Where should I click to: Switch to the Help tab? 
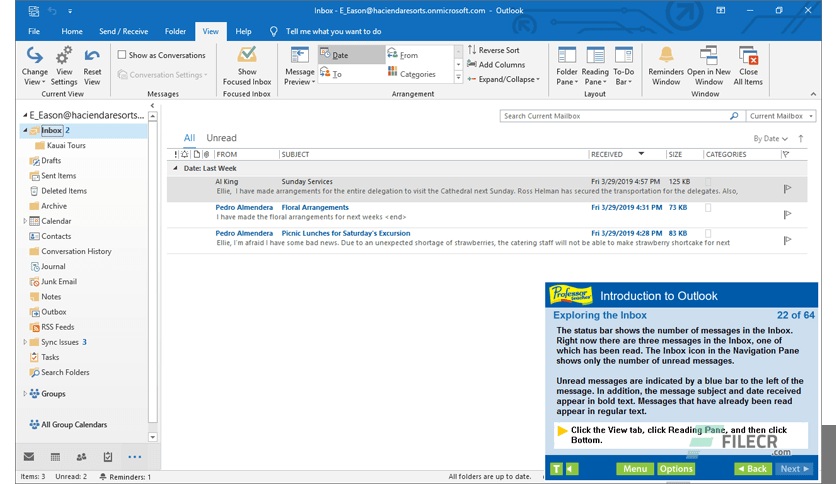[x=243, y=31]
